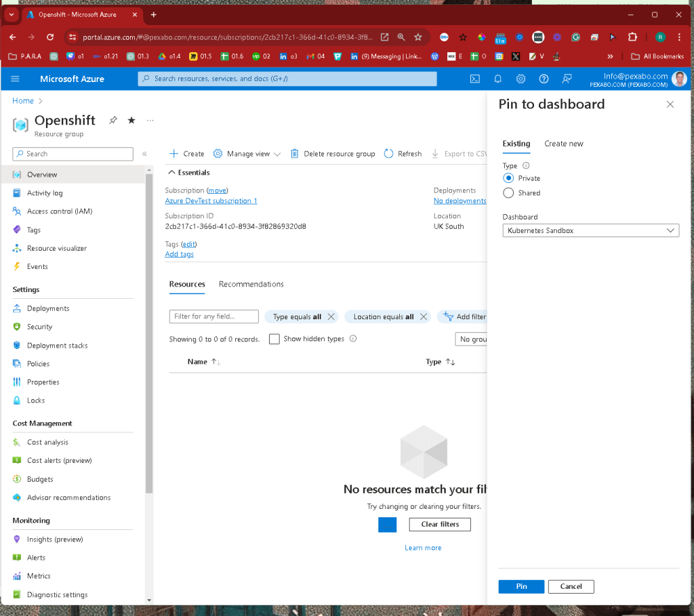Image resolution: width=694 pixels, height=616 pixels.
Task: Click the zoom magnifier in address bar
Action: coord(401,37)
